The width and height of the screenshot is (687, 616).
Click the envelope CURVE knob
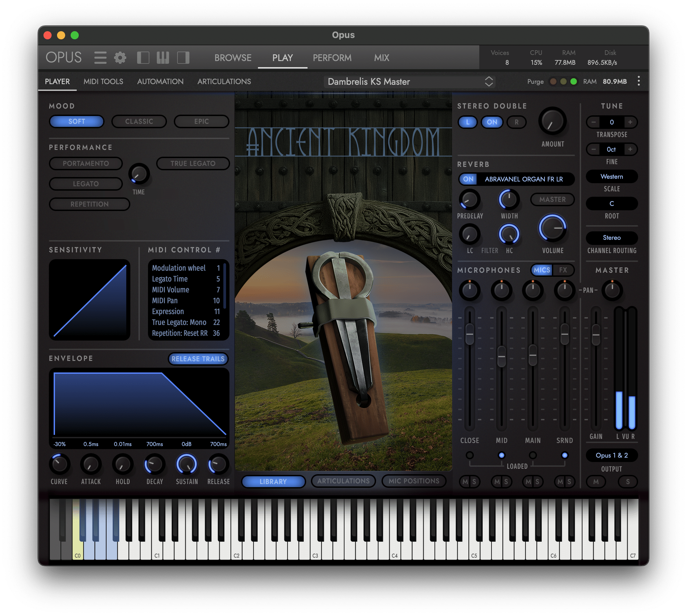pyautogui.click(x=59, y=464)
